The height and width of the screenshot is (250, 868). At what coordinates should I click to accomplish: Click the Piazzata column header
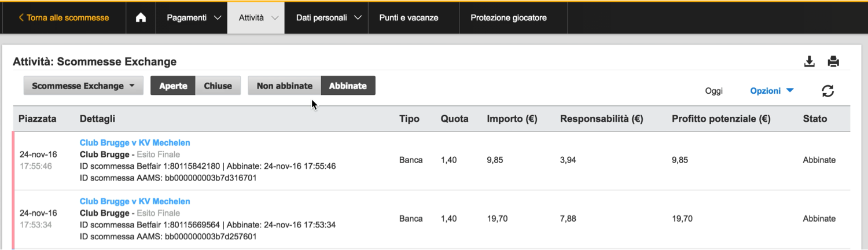pyautogui.click(x=38, y=119)
